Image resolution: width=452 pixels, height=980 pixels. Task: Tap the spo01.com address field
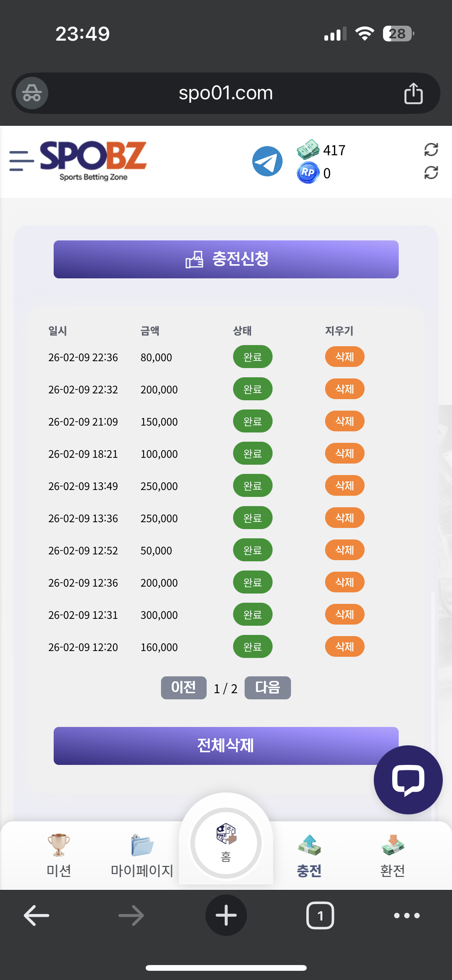225,93
